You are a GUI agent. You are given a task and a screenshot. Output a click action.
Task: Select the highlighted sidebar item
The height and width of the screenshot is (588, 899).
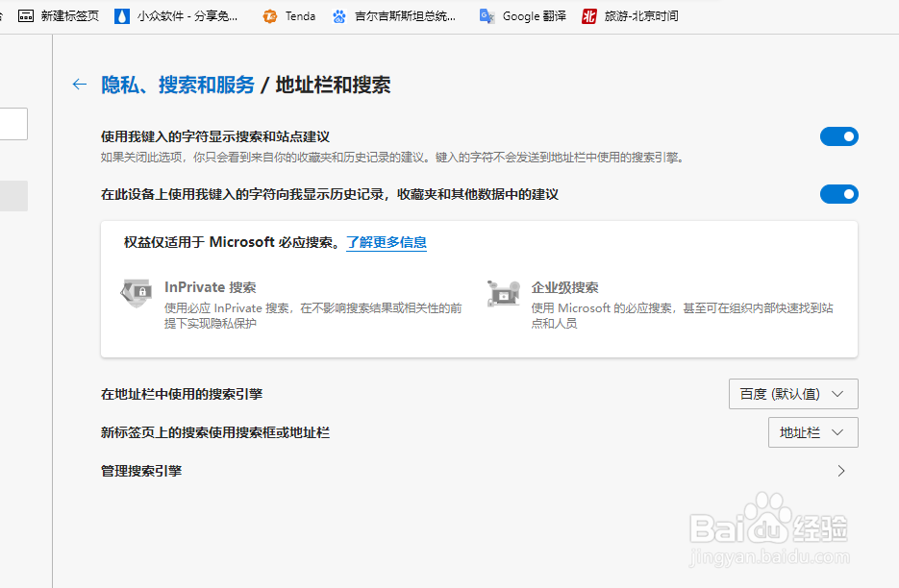[13, 196]
